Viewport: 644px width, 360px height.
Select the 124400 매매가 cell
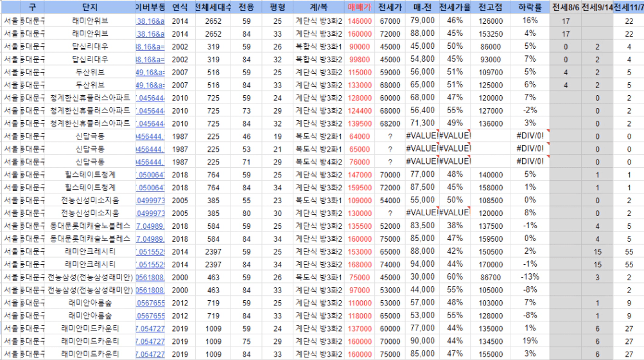(360, 111)
